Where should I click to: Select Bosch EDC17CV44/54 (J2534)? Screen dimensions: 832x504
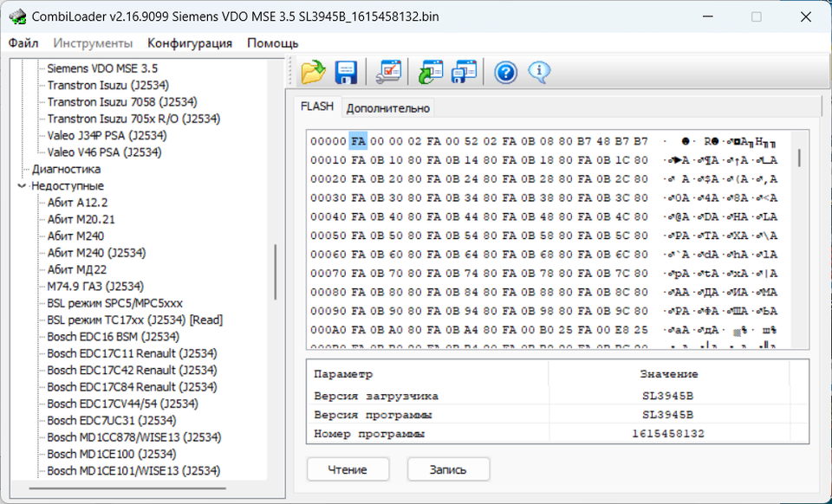pos(122,404)
